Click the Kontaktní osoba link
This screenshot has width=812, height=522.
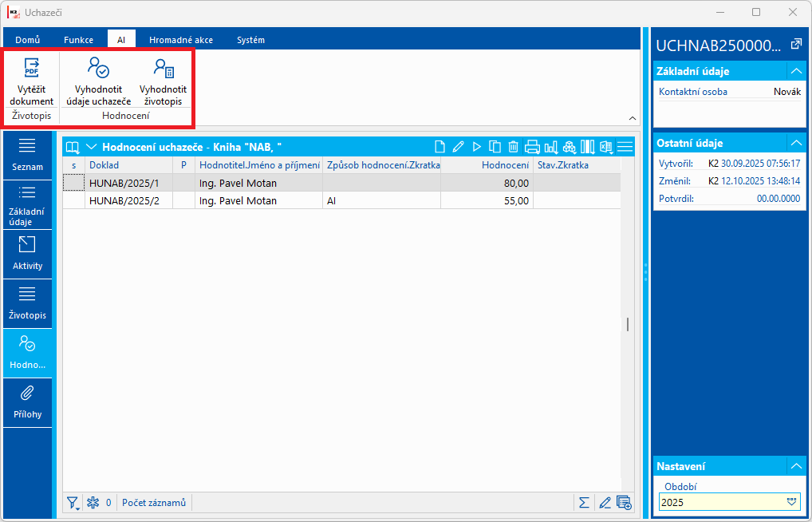tap(693, 92)
